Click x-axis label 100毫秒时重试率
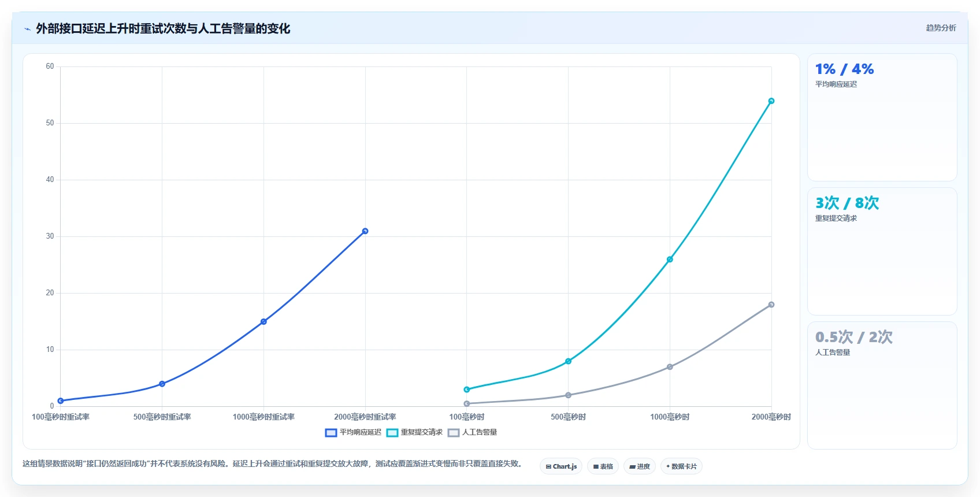 pyautogui.click(x=61, y=417)
